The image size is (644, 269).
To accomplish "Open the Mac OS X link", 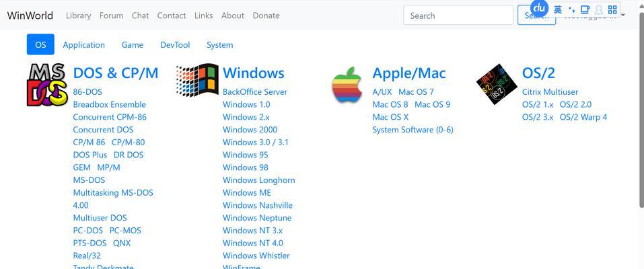I will 390,117.
